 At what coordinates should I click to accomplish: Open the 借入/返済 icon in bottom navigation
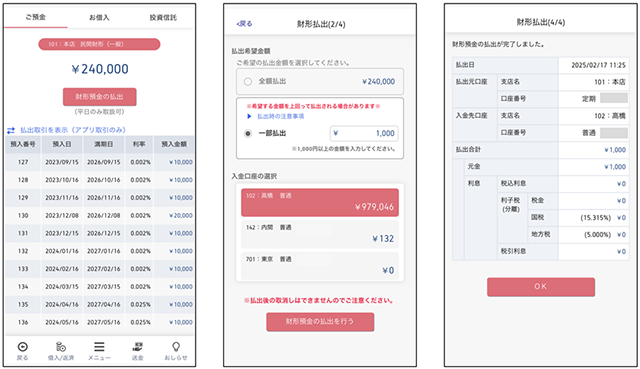(60, 347)
